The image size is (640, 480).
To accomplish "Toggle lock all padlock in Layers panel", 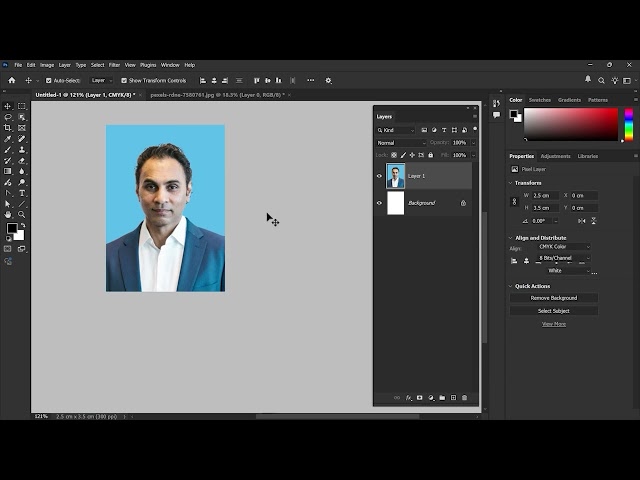I will pos(431,155).
